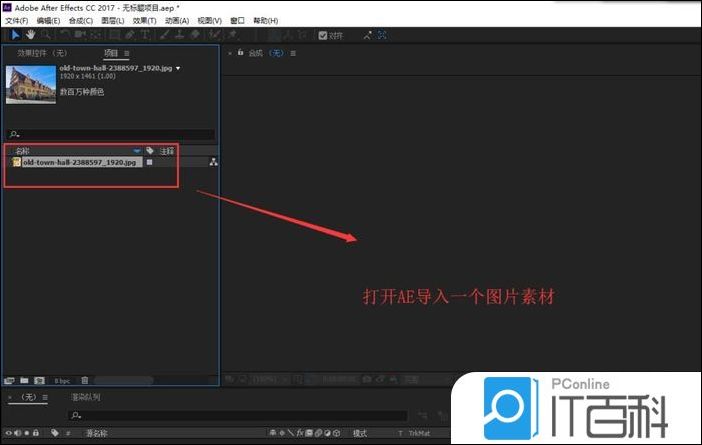The height and width of the screenshot is (445, 702).
Task: Click the label color swatch of the jpg item
Action: (150, 162)
